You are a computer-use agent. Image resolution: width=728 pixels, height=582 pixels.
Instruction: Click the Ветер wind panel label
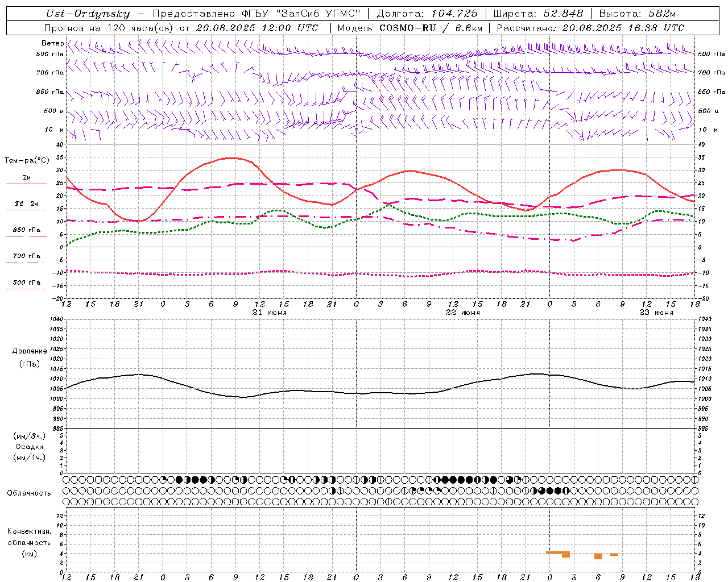[52, 43]
